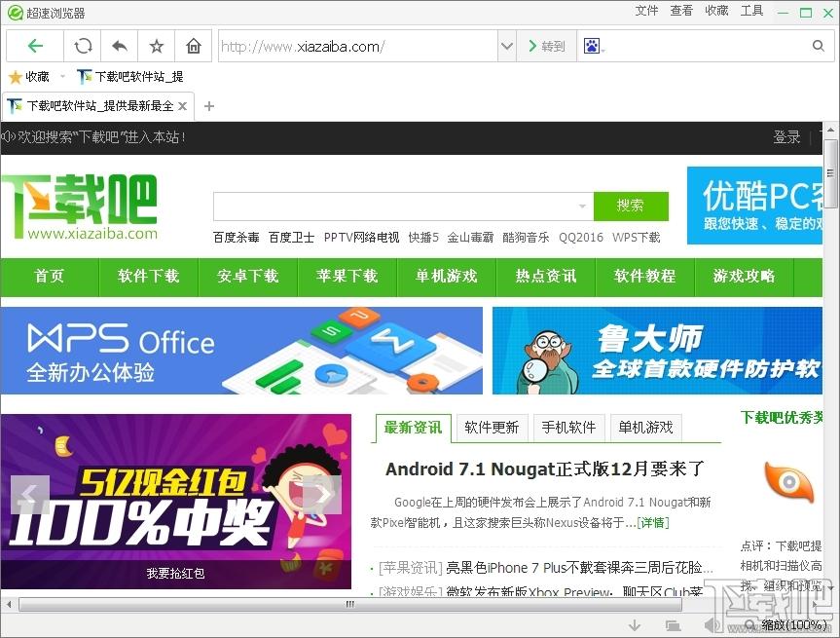Click the [详情] details link

pos(653,523)
